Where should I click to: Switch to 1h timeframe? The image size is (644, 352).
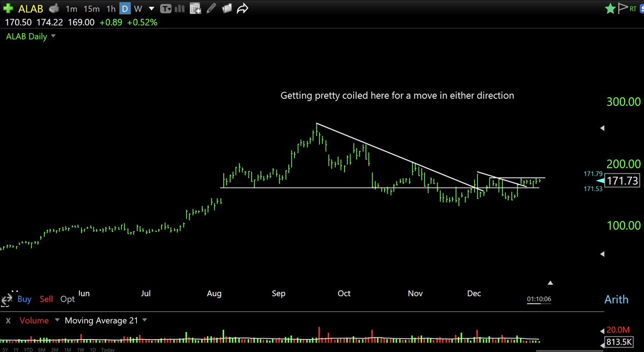[111, 9]
